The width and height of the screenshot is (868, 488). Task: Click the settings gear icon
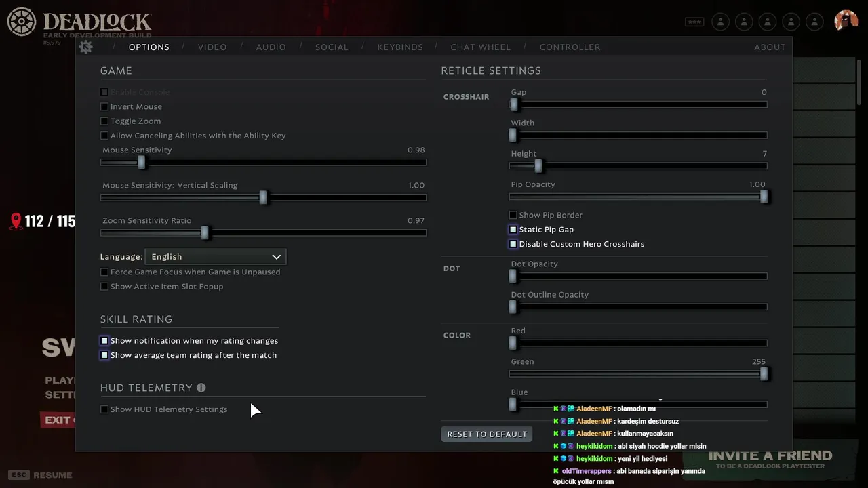(85, 47)
